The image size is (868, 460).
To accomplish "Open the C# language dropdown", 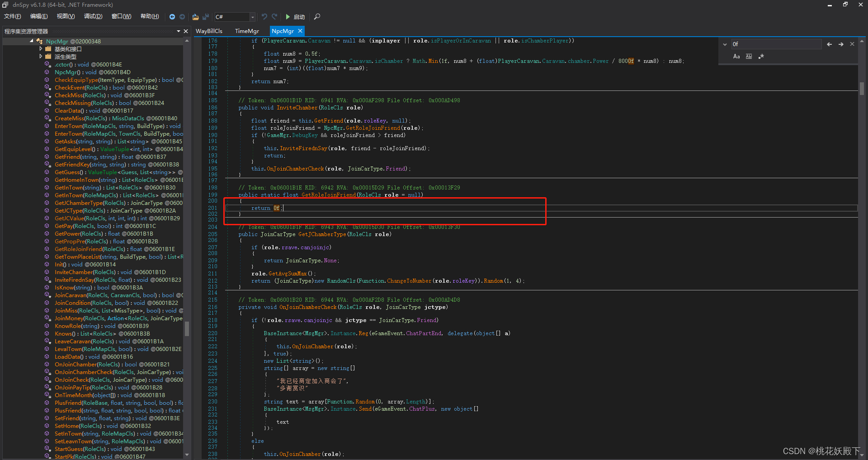I will (x=252, y=17).
